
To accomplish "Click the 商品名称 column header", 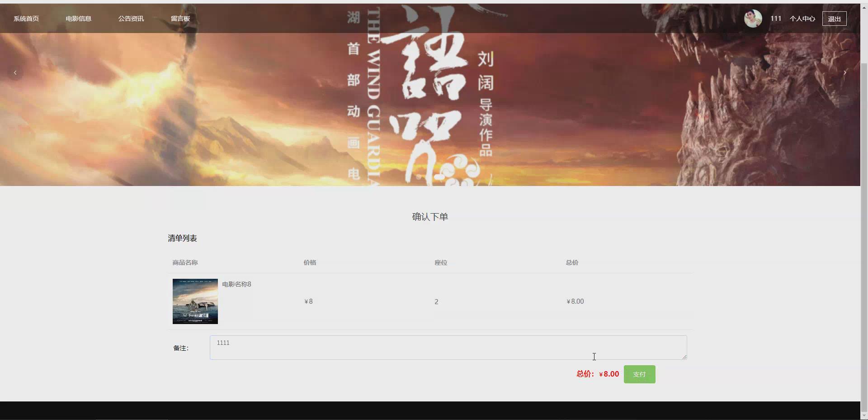I will point(184,262).
